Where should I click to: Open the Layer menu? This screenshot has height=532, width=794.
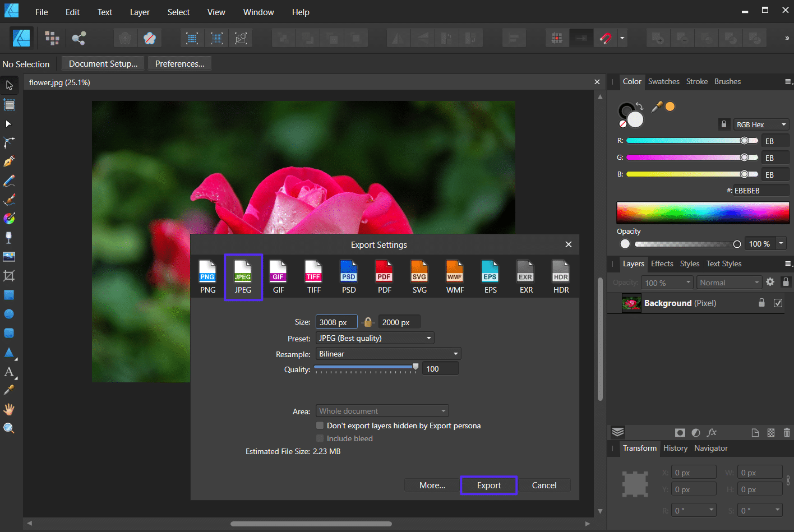pos(139,12)
